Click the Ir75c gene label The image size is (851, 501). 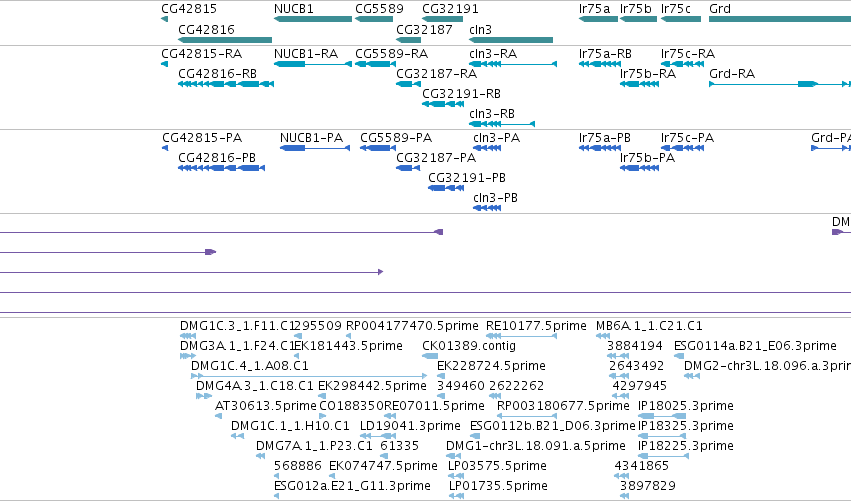point(676,9)
